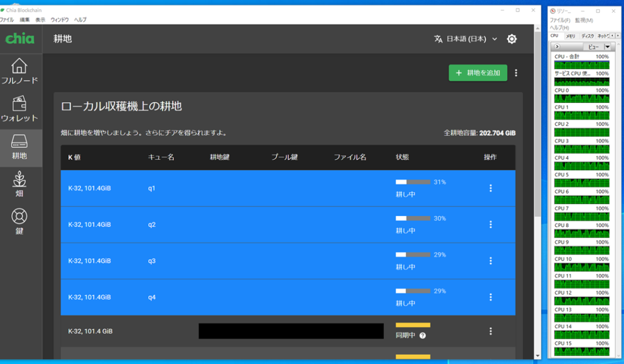
Task: Click the CPU 15 usage graph
Action: (582, 352)
